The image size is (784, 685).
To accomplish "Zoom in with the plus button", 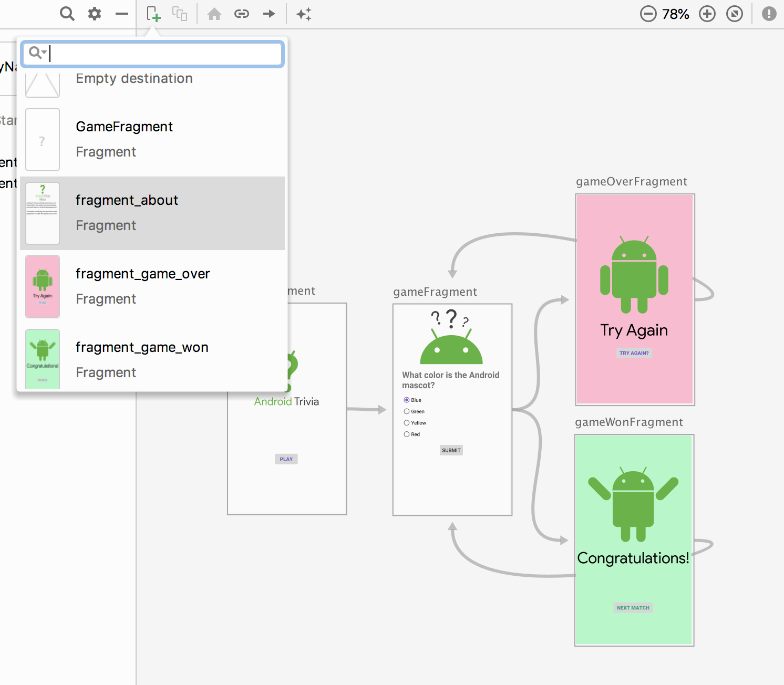I will (x=707, y=14).
